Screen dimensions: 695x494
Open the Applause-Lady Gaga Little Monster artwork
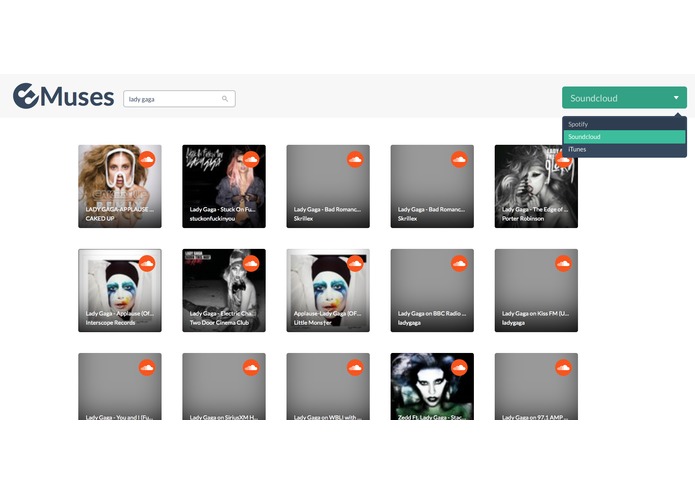[328, 290]
